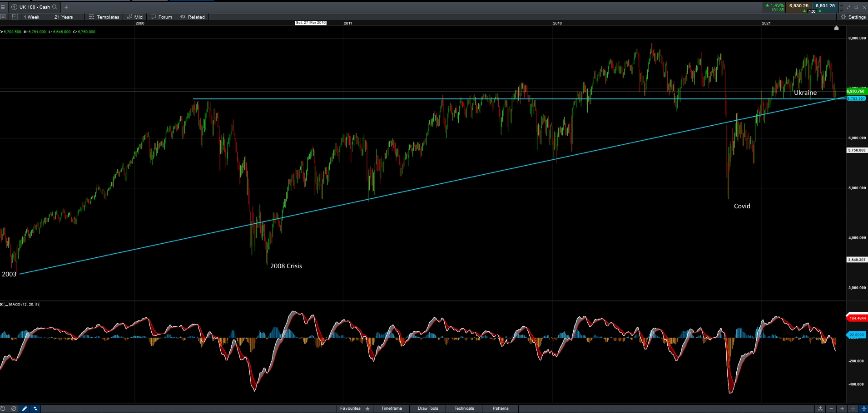Select the '2003' chart annotation

click(x=9, y=274)
